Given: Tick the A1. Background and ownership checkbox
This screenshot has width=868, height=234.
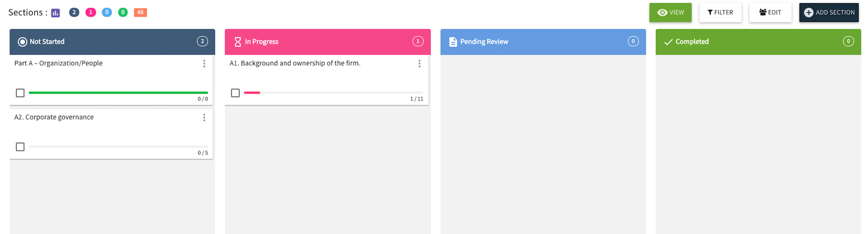Looking at the screenshot, I should 235,93.
